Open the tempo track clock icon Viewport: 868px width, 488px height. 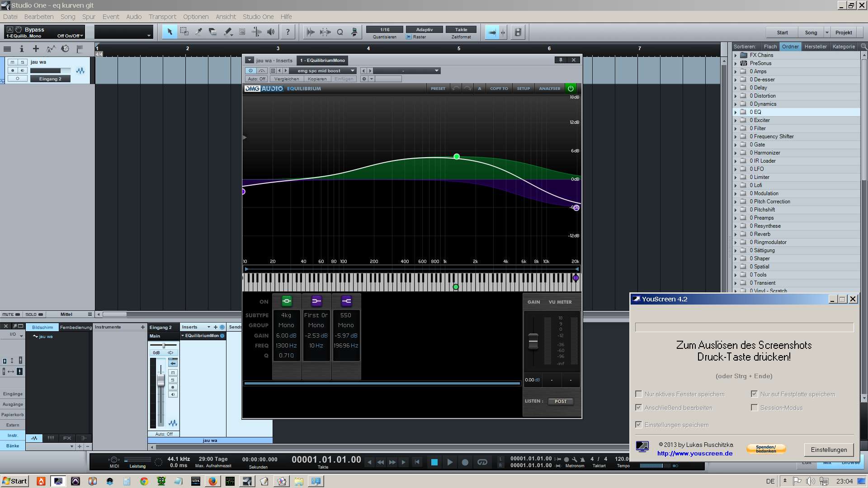click(65, 49)
